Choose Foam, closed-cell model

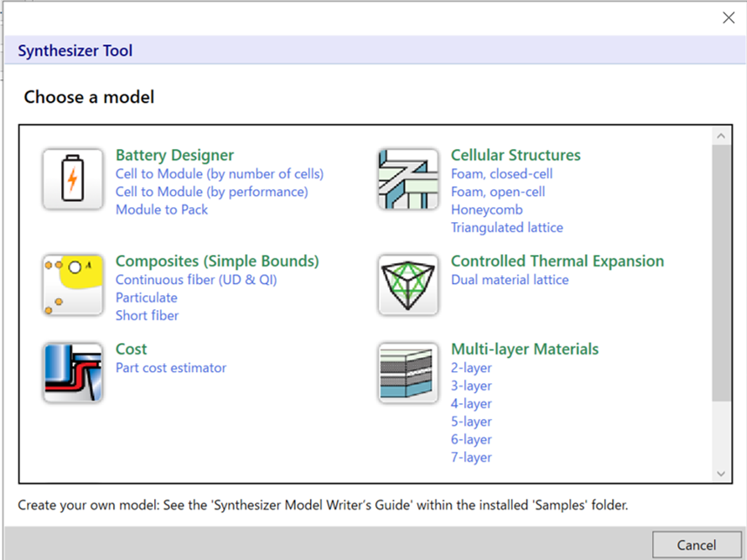coord(501,174)
